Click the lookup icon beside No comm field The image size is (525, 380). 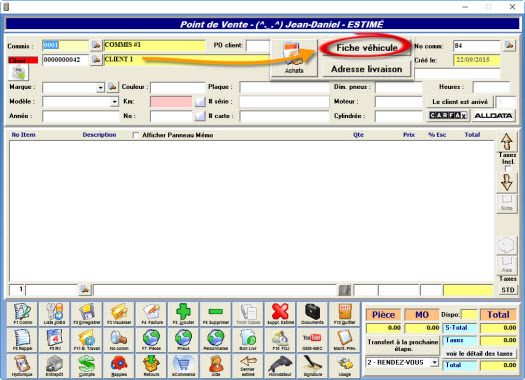coord(509,45)
